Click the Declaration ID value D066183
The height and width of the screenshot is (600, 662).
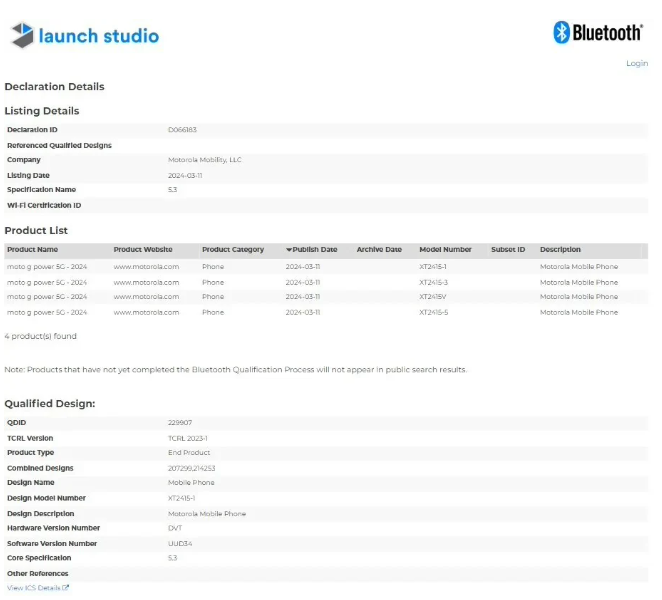[x=182, y=130]
